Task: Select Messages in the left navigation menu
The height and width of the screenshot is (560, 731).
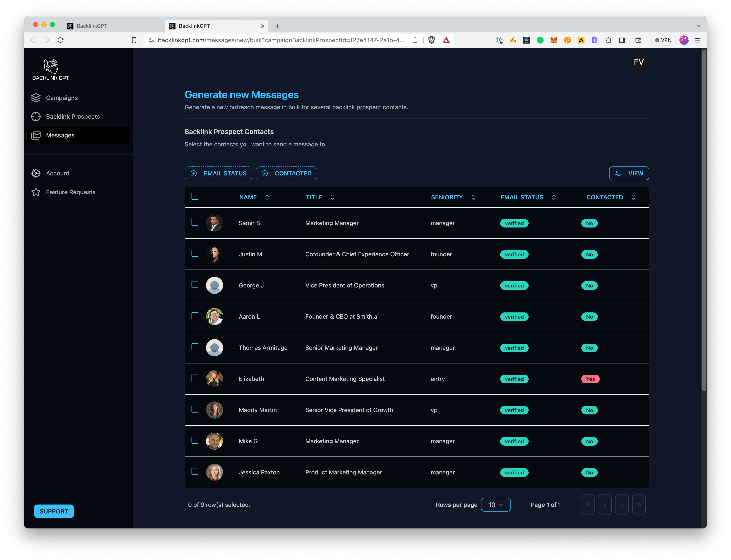Action: point(60,135)
